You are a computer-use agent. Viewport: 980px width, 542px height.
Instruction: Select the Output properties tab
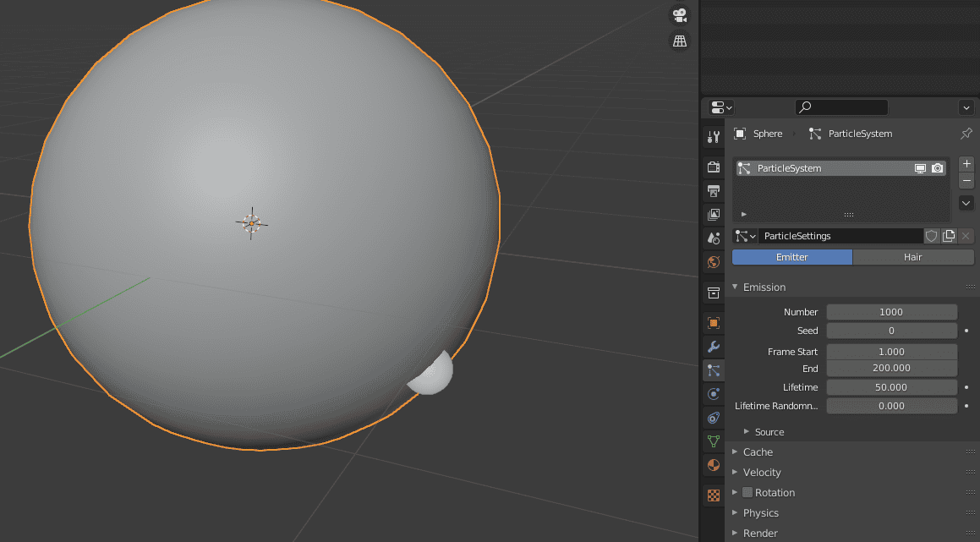(713, 191)
